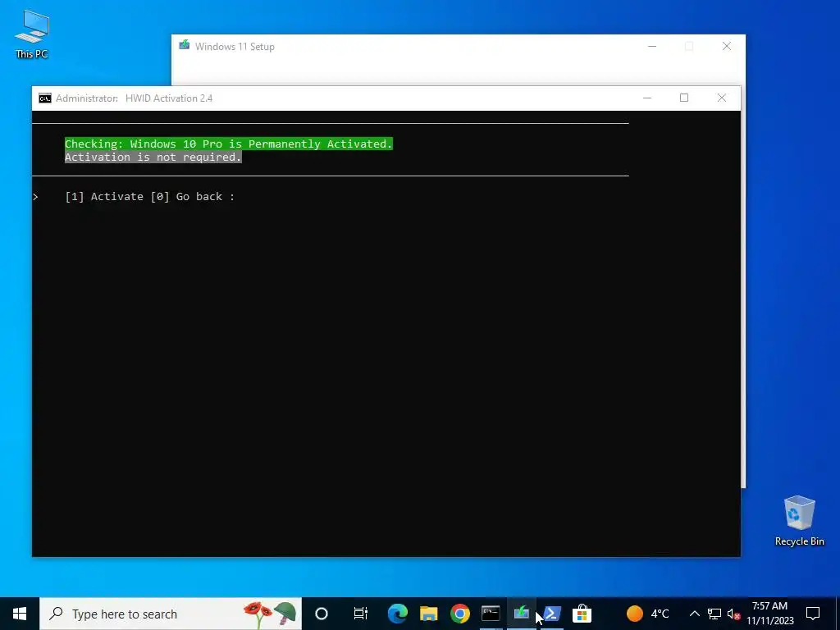840x630 pixels.
Task: Close the Windows 11 Setup window
Action: pos(727,46)
